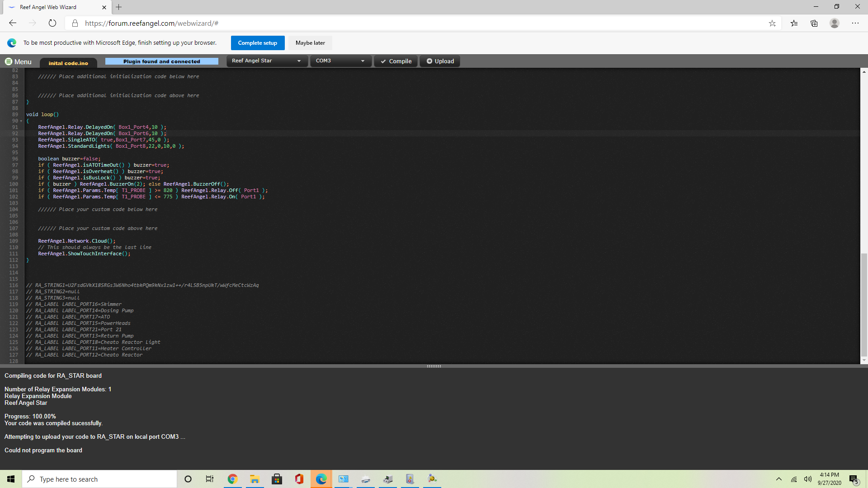Open Google Chrome from the taskbar
The height and width of the screenshot is (488, 868).
click(x=232, y=479)
